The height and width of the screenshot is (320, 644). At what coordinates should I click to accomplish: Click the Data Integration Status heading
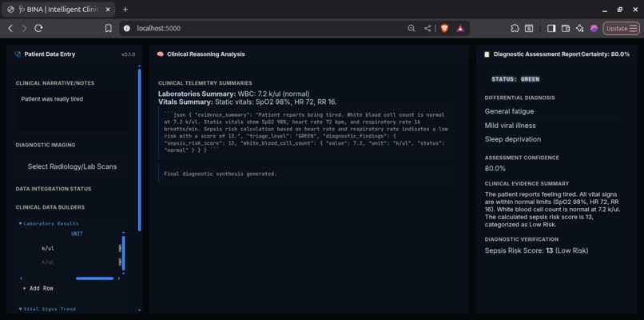[x=54, y=189]
